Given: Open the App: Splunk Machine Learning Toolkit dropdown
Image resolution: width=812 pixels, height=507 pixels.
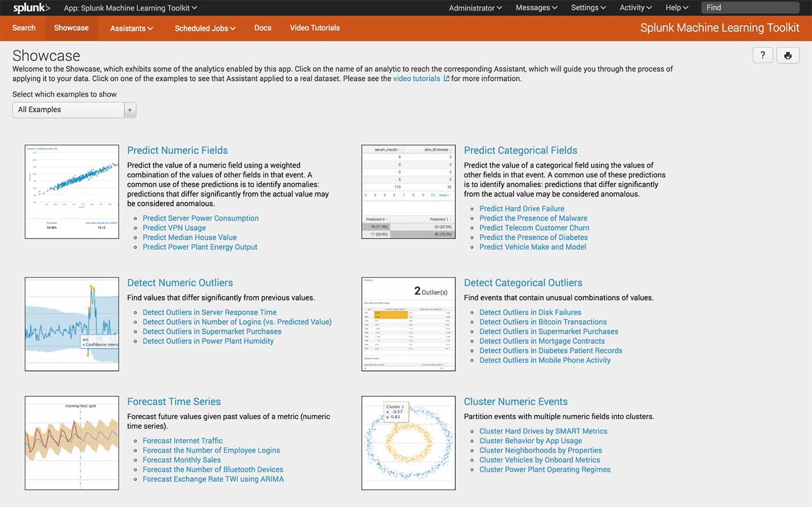Looking at the screenshot, I should pos(130,8).
